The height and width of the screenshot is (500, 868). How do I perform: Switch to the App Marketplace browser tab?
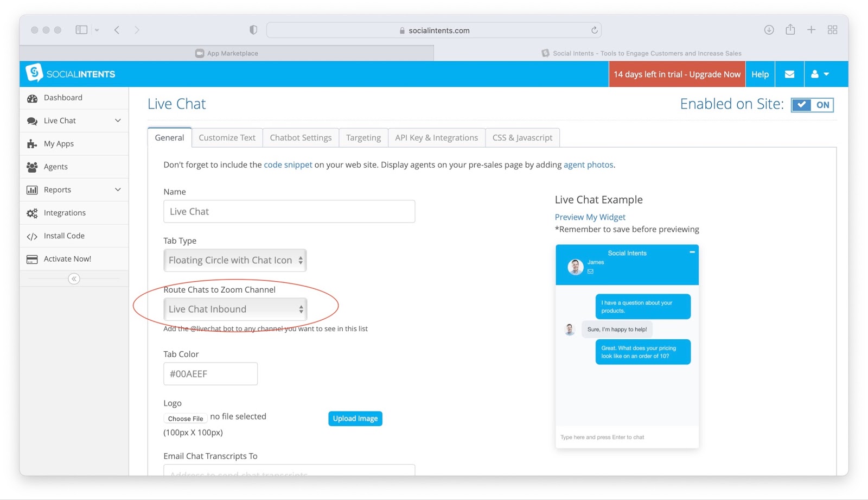click(x=227, y=53)
